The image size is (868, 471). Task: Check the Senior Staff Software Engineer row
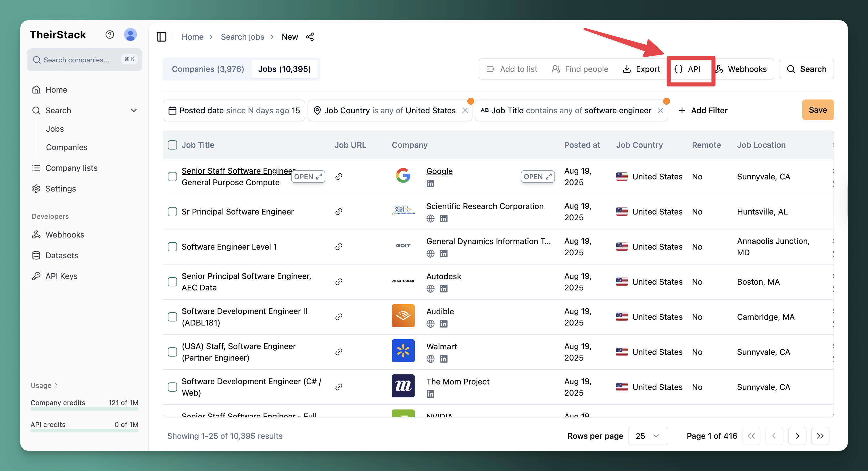coord(172,176)
